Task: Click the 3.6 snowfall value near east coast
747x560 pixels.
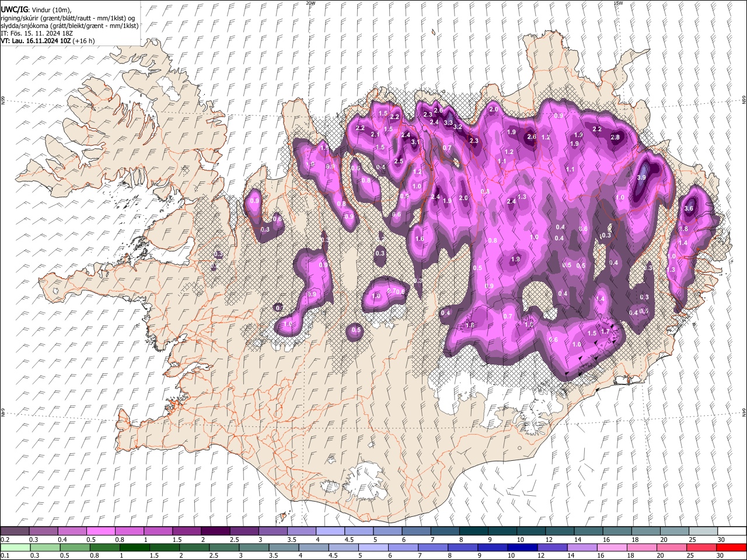Action: coord(689,208)
